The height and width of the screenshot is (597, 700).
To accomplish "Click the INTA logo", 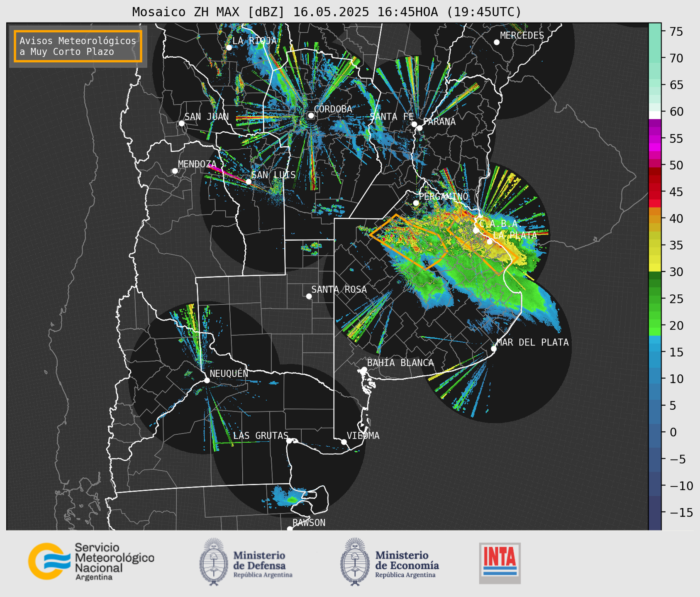I will tap(500, 563).
